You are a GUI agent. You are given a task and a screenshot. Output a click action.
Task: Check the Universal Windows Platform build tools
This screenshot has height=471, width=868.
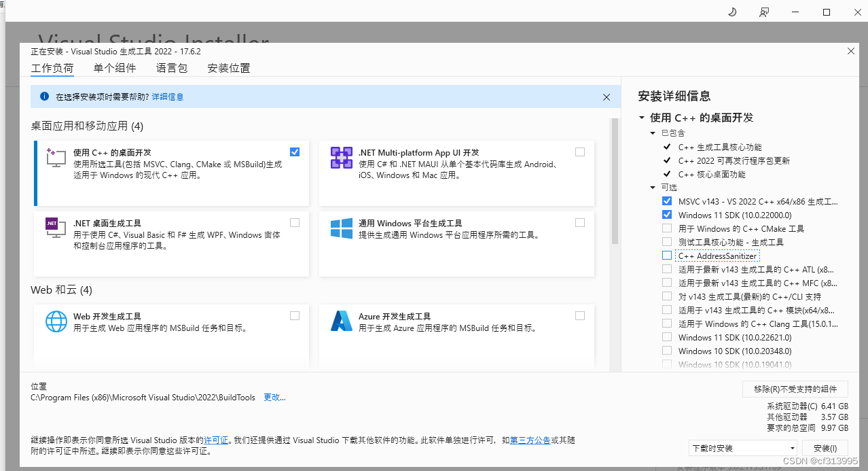coord(579,222)
